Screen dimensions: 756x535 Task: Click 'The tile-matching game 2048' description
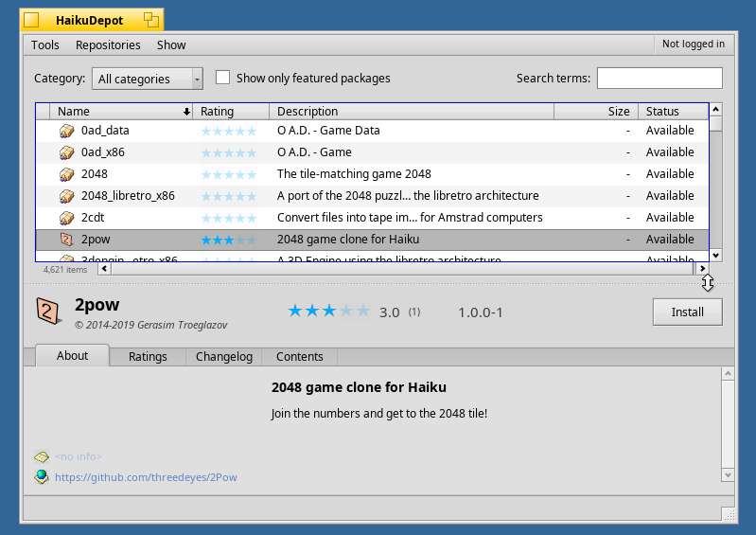354,174
